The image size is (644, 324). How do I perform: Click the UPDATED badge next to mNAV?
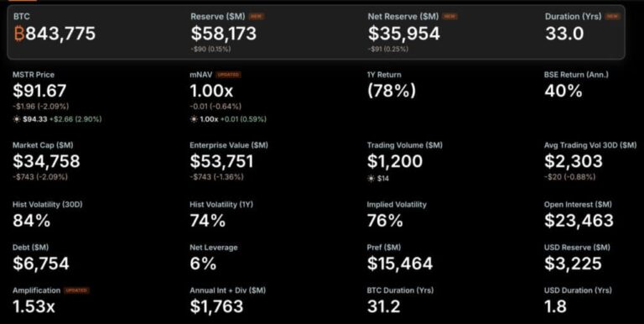[x=228, y=75]
